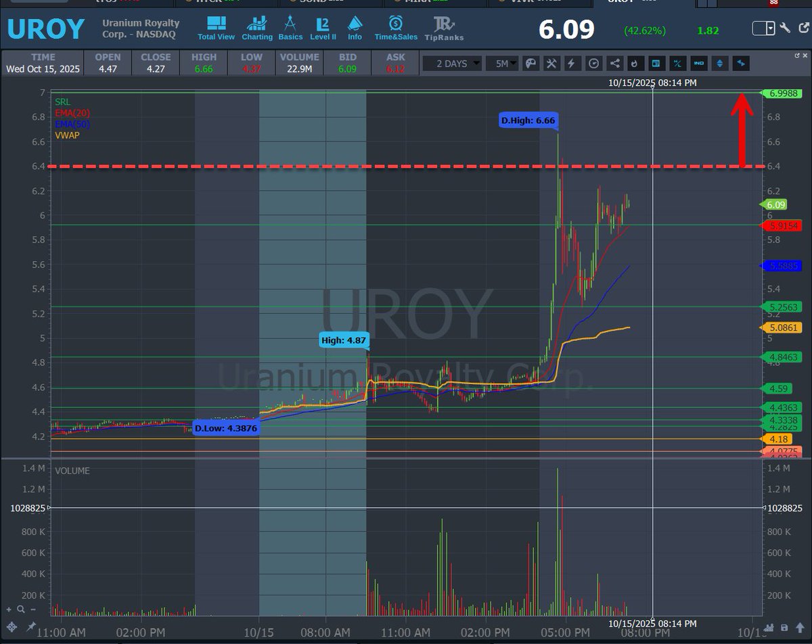Click the ASK 6.12 cell
Screen dimensions: 812x644
coord(396,63)
